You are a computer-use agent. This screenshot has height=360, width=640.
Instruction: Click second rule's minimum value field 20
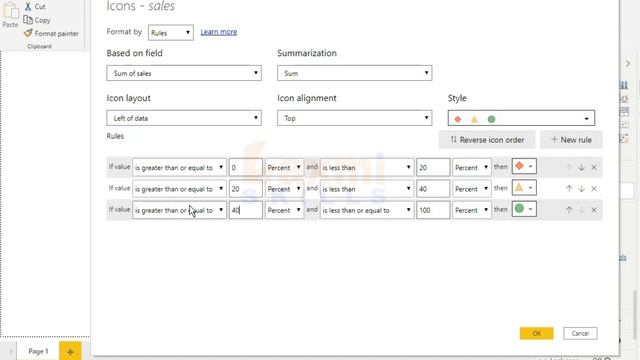coord(246,189)
